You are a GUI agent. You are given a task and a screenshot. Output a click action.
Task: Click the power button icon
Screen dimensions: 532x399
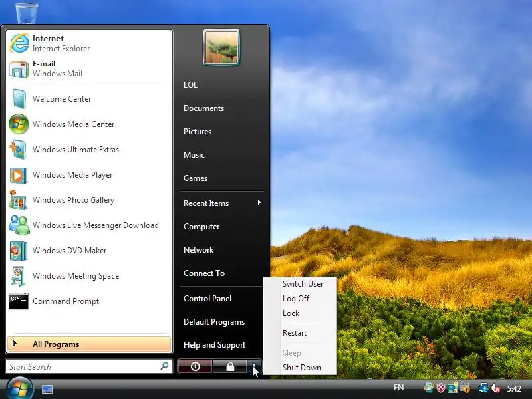coord(195,366)
